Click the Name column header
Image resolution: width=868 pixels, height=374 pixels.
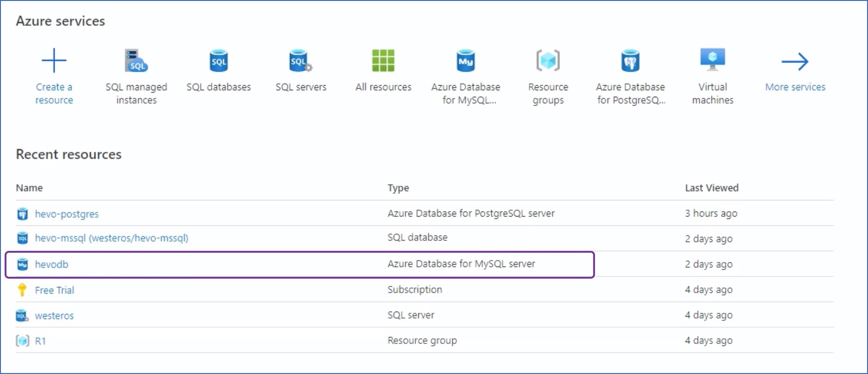(29, 188)
